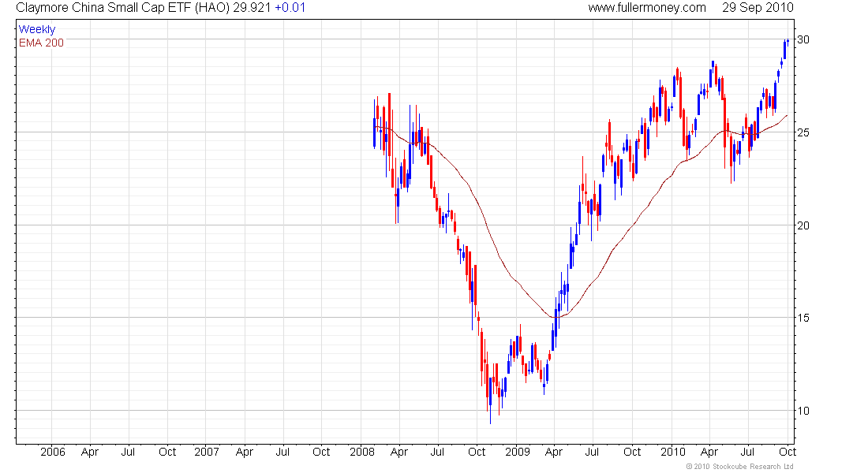The height and width of the screenshot is (473, 868).
Task: Click the Jul label following 2010
Action: coord(747,452)
